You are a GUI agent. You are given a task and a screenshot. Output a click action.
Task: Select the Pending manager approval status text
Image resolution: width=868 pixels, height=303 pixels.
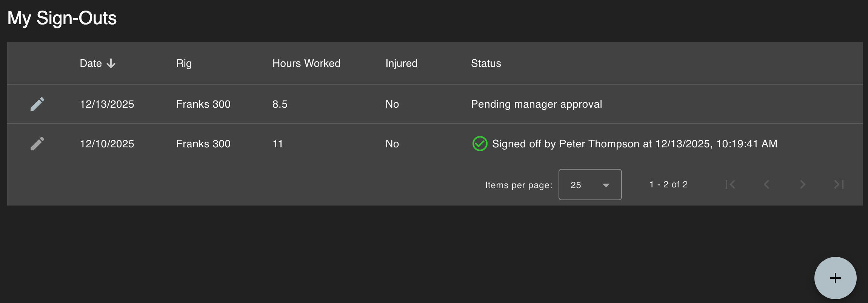point(536,104)
